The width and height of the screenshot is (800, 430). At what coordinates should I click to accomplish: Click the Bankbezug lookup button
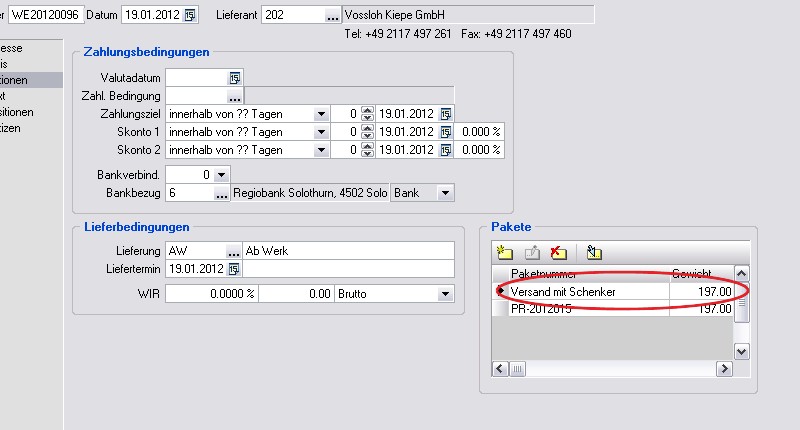tap(221, 192)
